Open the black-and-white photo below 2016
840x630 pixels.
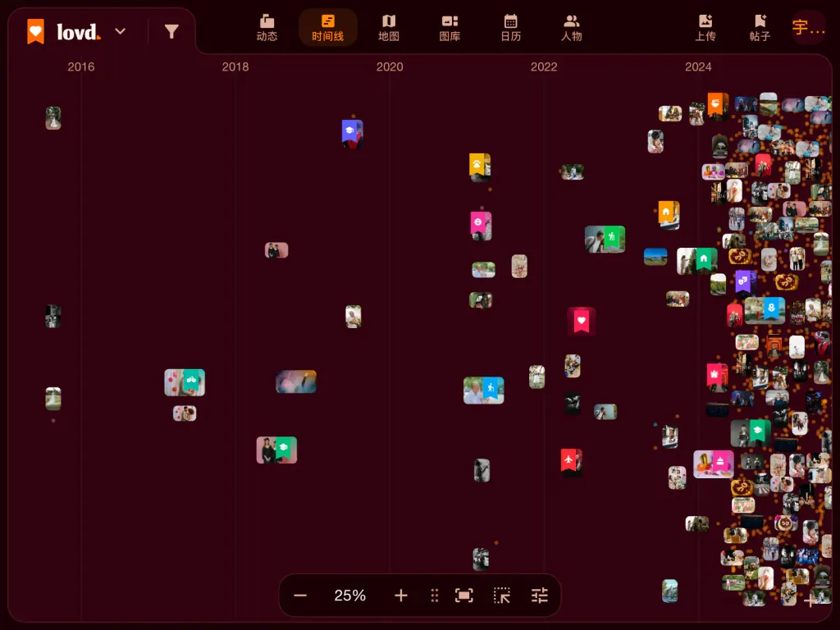(x=53, y=316)
